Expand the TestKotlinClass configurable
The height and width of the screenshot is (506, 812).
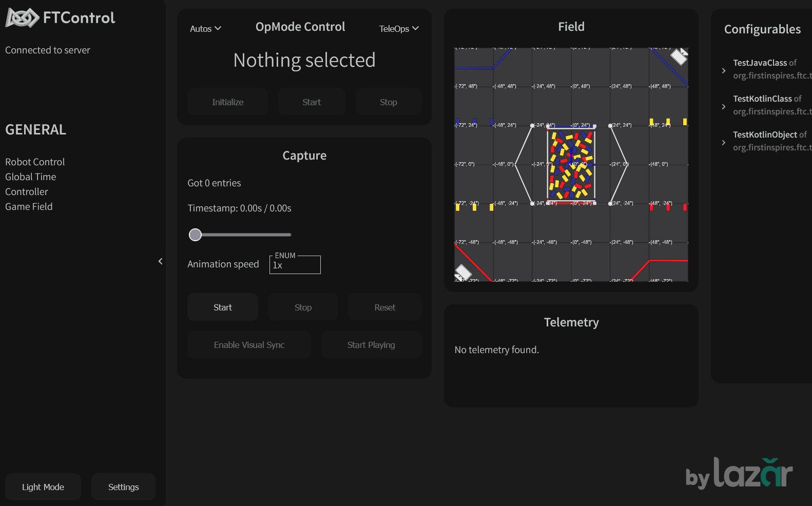point(724,106)
